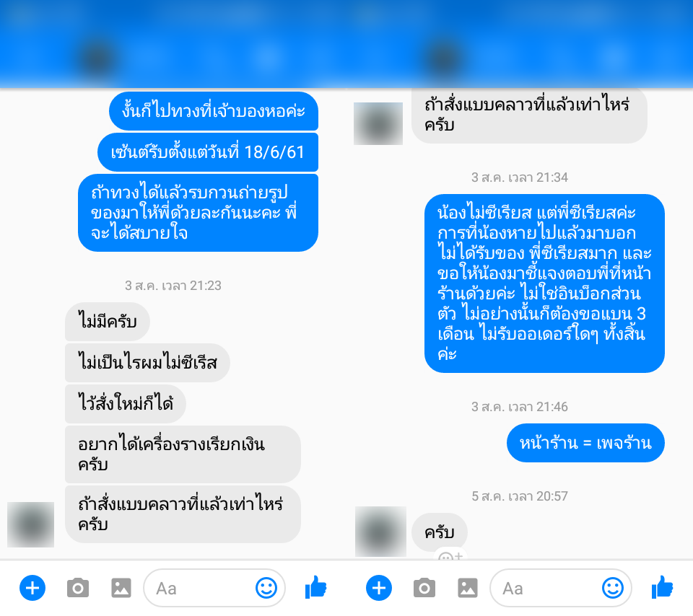
Task: Open emoji picker in right message box
Action: (x=613, y=588)
